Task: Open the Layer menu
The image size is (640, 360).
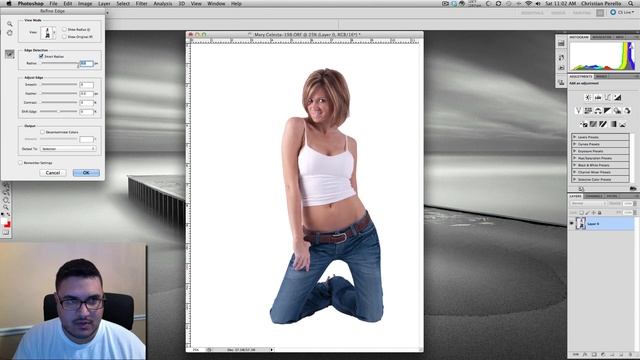Action: pyautogui.click(x=104, y=4)
